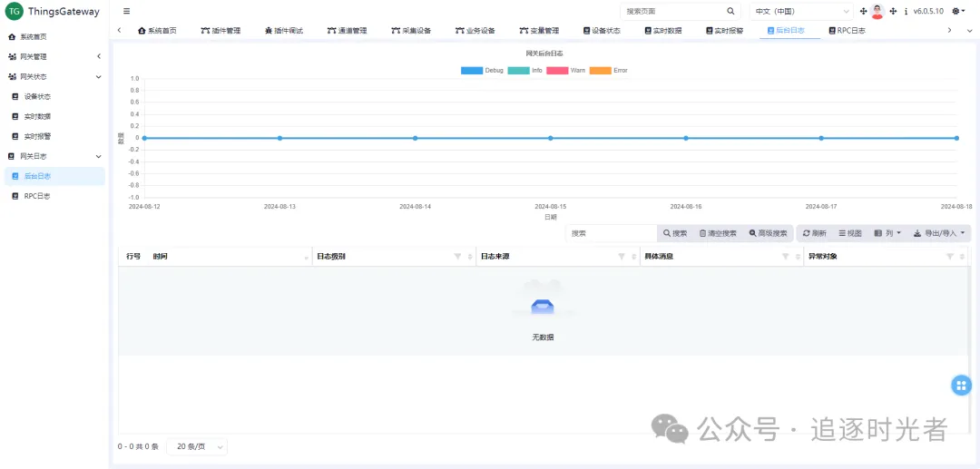The width and height of the screenshot is (980, 469).
Task: Open the filter icon on 异常对象 column
Action: pos(950,257)
